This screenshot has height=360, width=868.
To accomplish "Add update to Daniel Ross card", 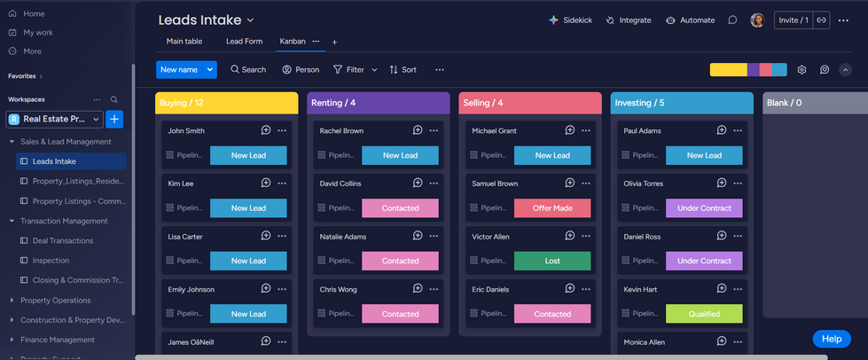I will tap(722, 236).
